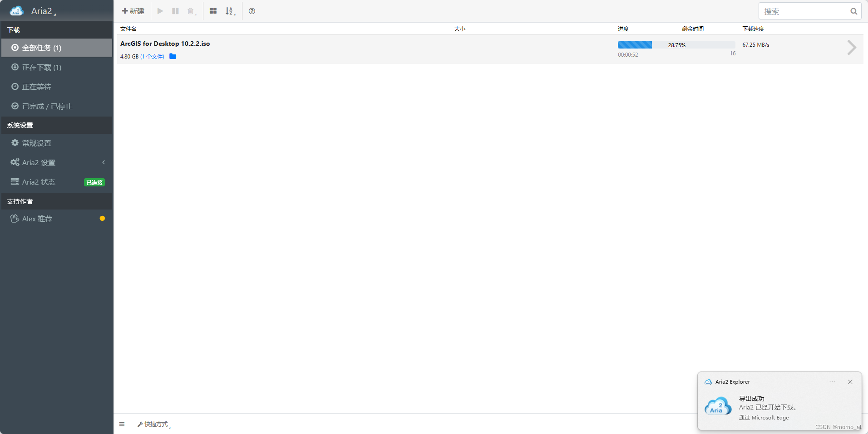This screenshot has height=434, width=868.
Task: Click the 系统设置 section header
Action: 57,125
